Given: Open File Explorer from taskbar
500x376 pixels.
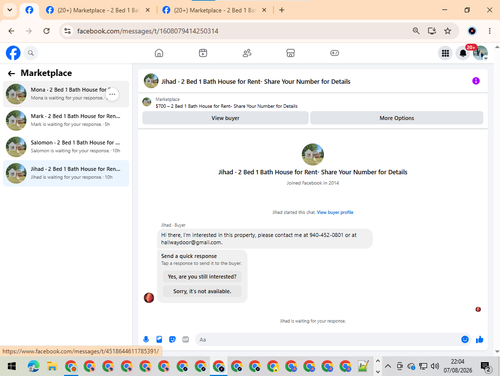Looking at the screenshot, I should tap(52, 366).
